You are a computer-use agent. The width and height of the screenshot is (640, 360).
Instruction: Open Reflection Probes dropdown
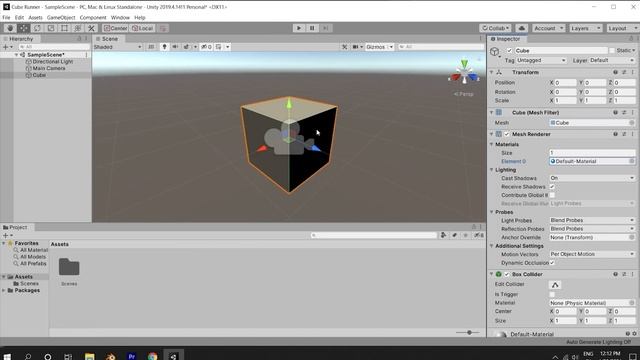[592, 229]
